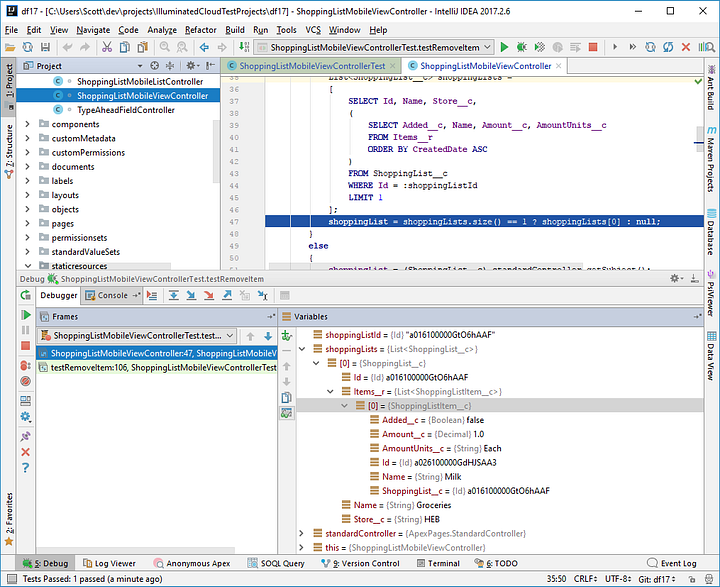Select TypeAheadFieldController in Project tree
Screen dimensions: 720x587
tap(126, 110)
